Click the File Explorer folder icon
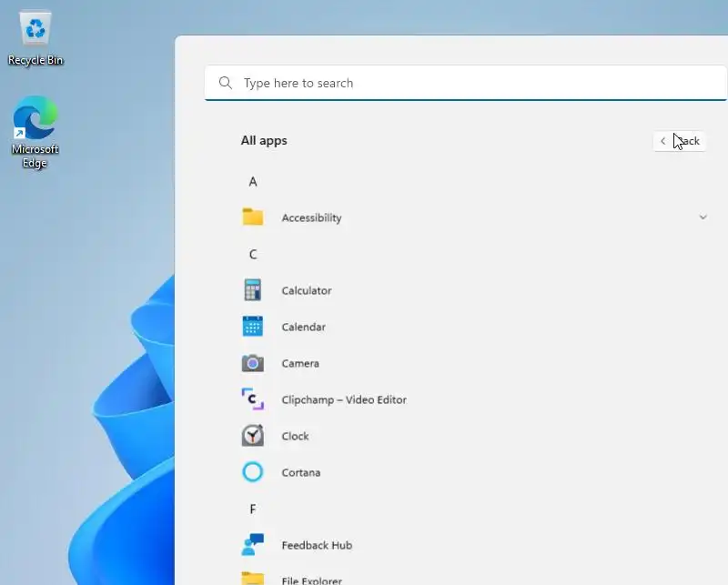Viewport: 728px width, 585px height. tap(253, 579)
